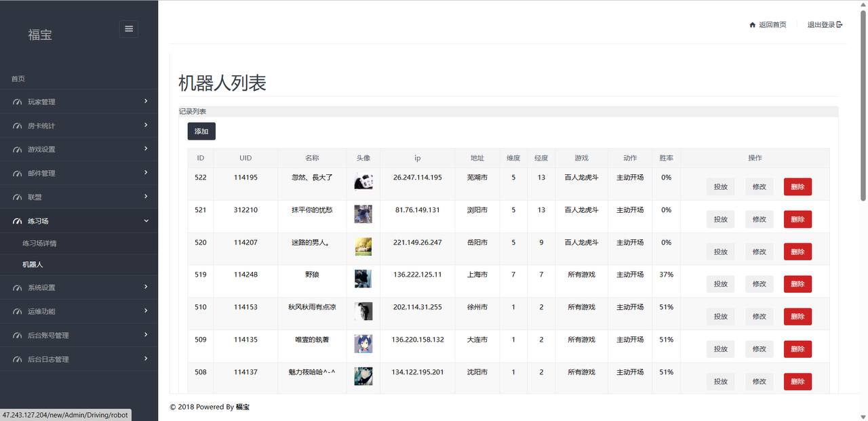Expand 房卡统计 chevron arrow

tap(146, 125)
